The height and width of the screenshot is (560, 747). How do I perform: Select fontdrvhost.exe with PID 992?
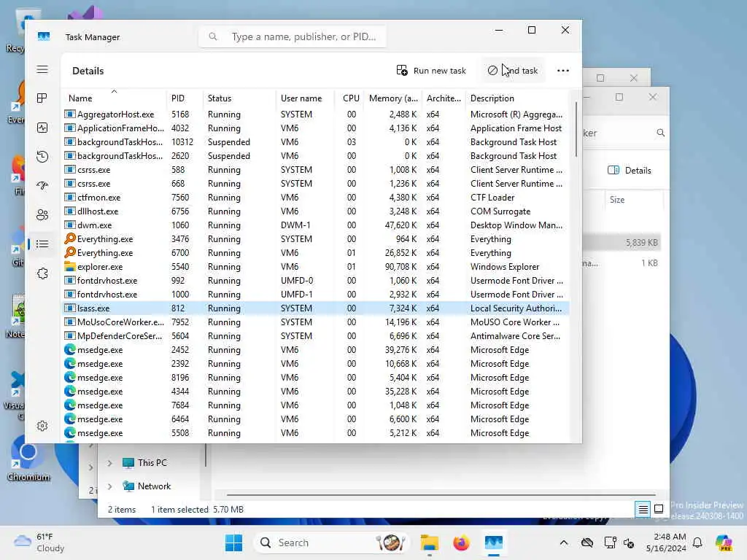pos(316,281)
